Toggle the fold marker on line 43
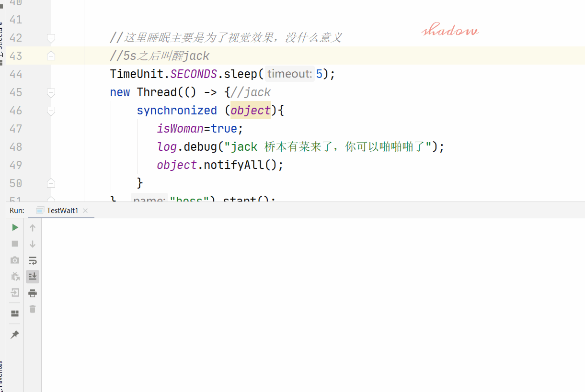The image size is (585, 392). tap(51, 56)
